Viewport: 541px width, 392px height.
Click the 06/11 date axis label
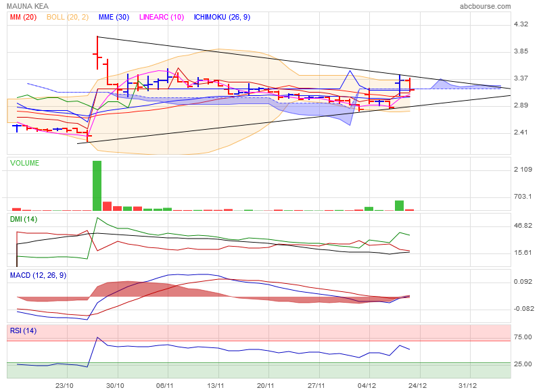click(x=165, y=385)
